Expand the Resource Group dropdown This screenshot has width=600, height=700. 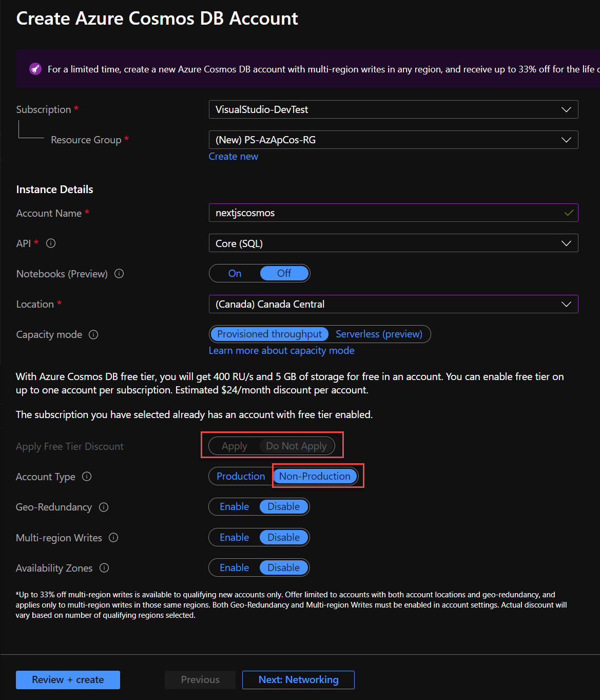click(393, 140)
